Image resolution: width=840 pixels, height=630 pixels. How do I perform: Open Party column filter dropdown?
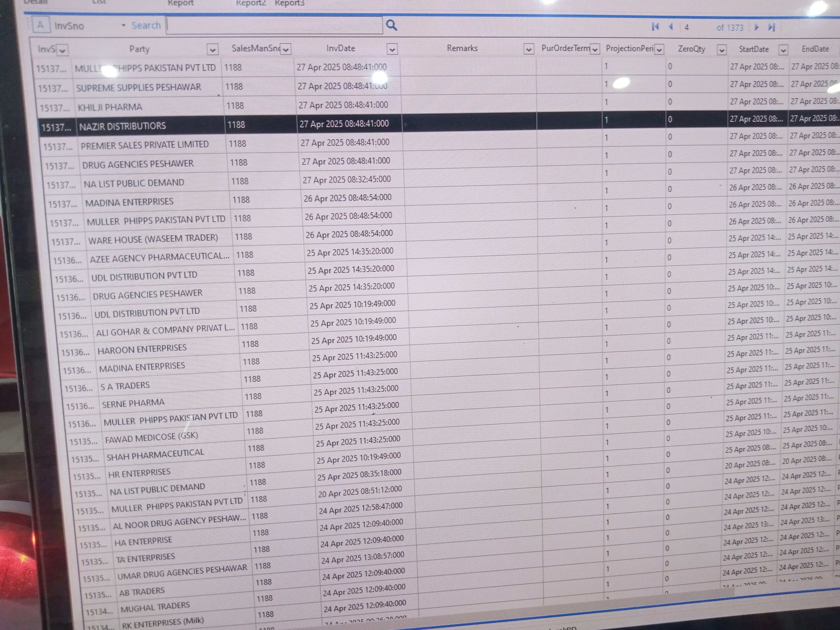point(213,49)
